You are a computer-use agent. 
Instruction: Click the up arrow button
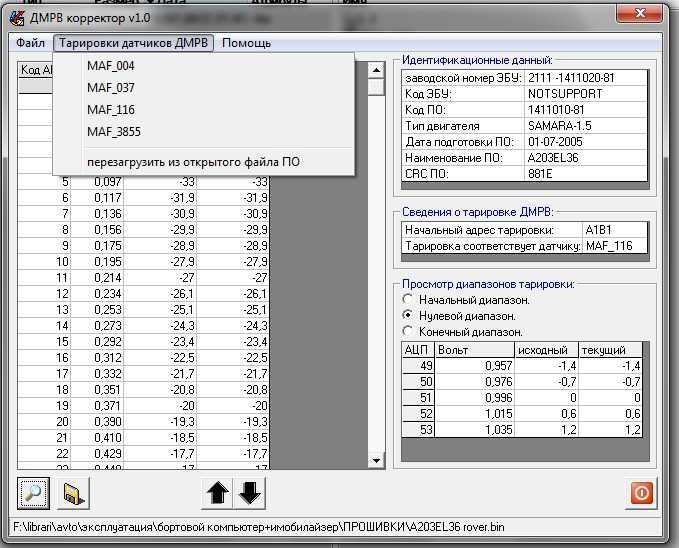click(x=217, y=493)
